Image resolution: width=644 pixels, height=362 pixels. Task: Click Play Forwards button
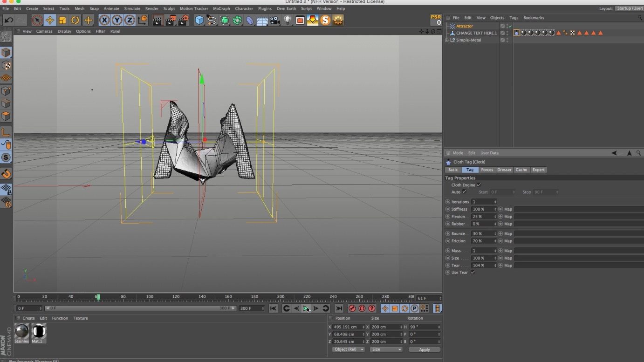point(306,308)
